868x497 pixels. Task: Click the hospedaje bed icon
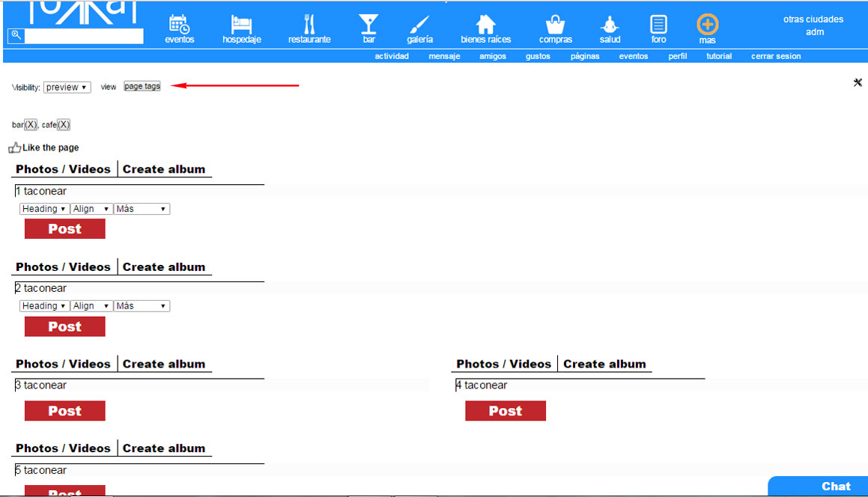coord(241,25)
